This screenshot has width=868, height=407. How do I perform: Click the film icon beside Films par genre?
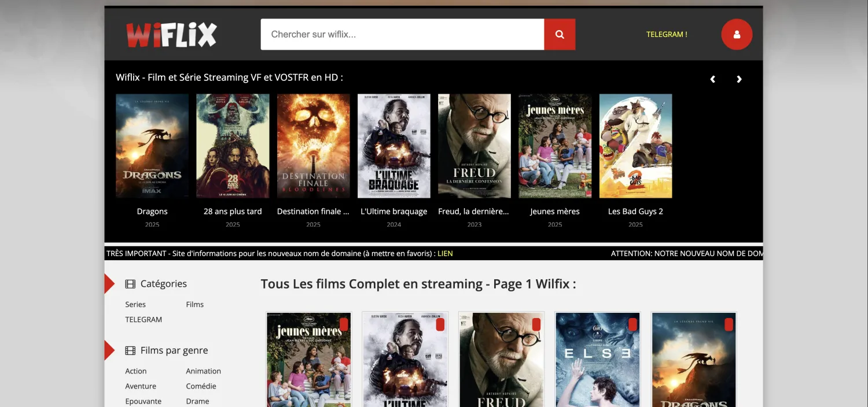click(x=130, y=350)
